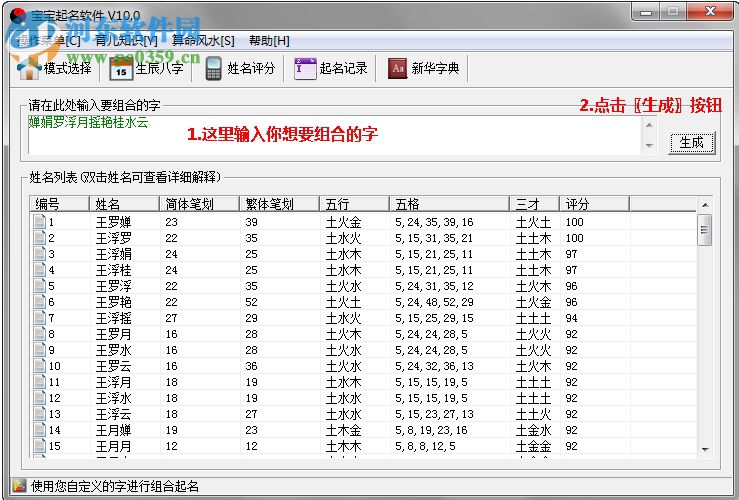739x500 pixels.
Task: Select the name 王浮娟
Action: click(114, 254)
